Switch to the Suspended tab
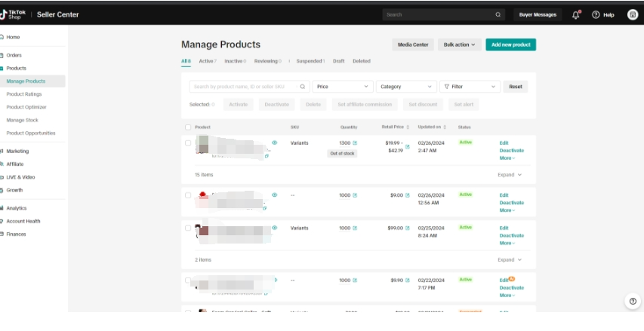This screenshot has height=331, width=644. click(310, 61)
